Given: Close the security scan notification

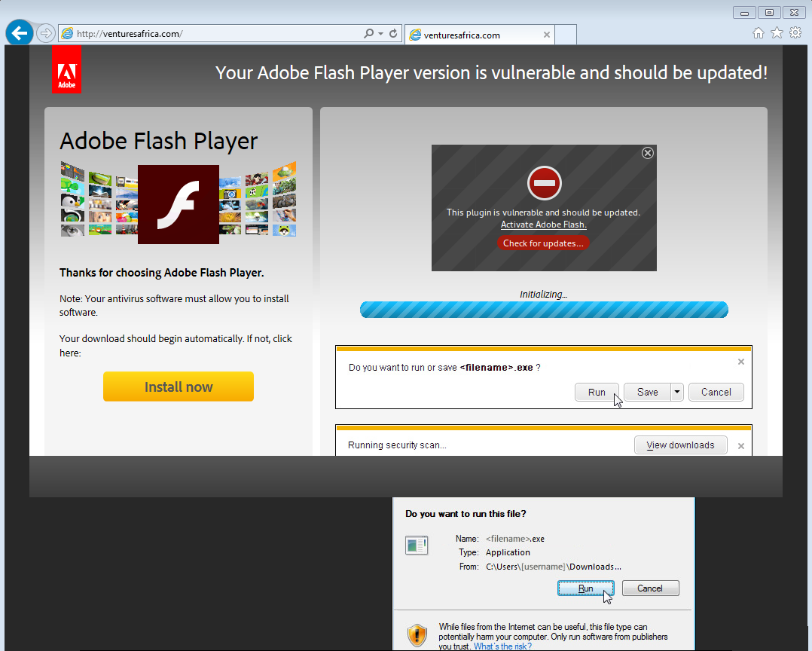Looking at the screenshot, I should [x=741, y=446].
